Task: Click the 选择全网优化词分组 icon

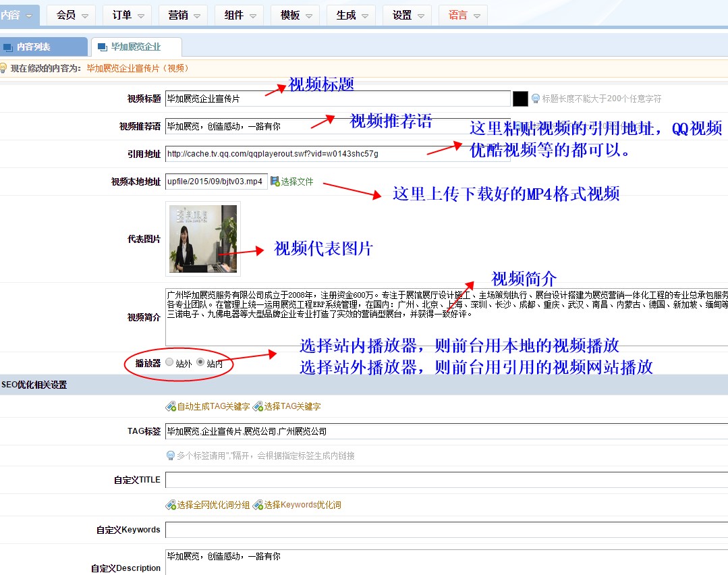Action: pos(171,505)
